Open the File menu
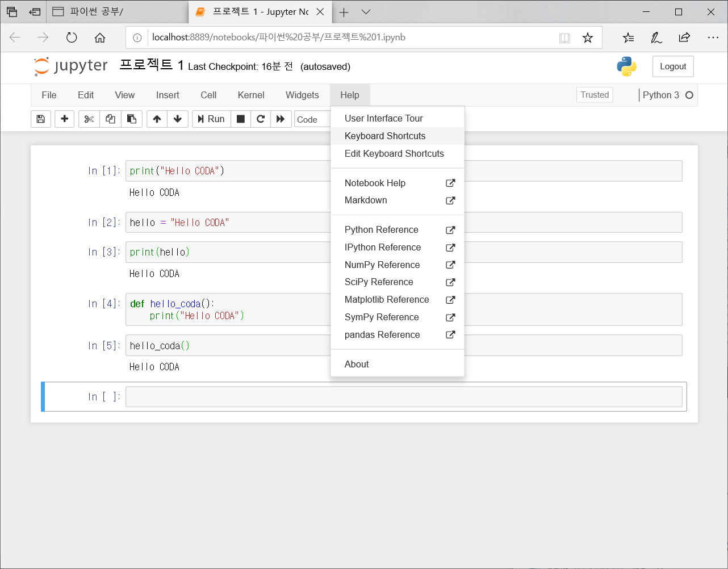The height and width of the screenshot is (569, 728). pos(49,95)
